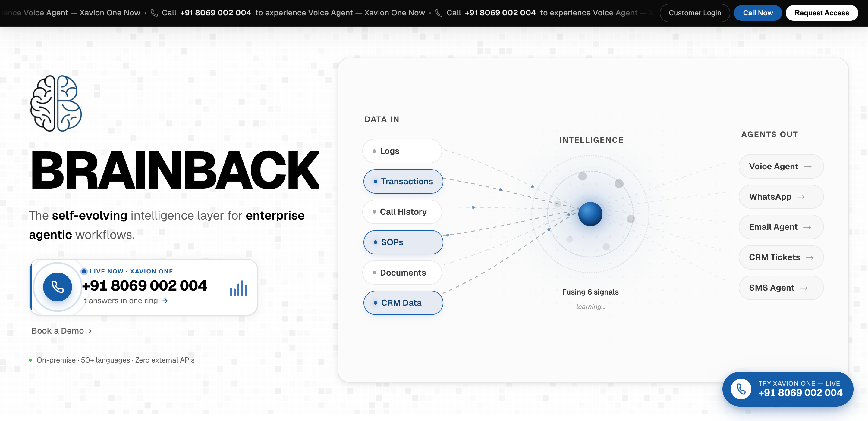Image resolution: width=868 pixels, height=421 pixels.
Task: Click the 'learning...' status text
Action: coord(590,307)
